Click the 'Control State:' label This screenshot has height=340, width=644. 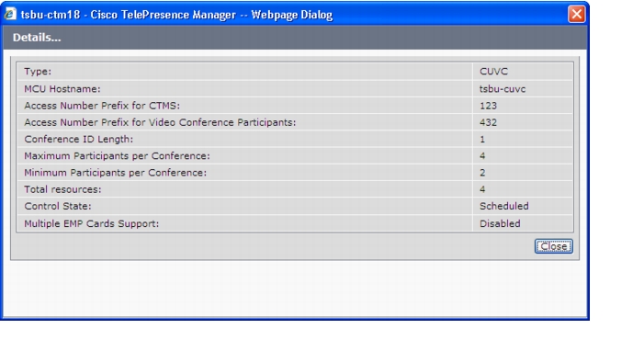58,206
